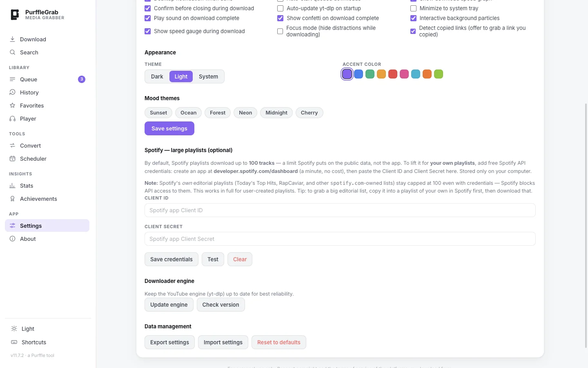Click Save credentials
588x368 pixels.
coord(171,259)
